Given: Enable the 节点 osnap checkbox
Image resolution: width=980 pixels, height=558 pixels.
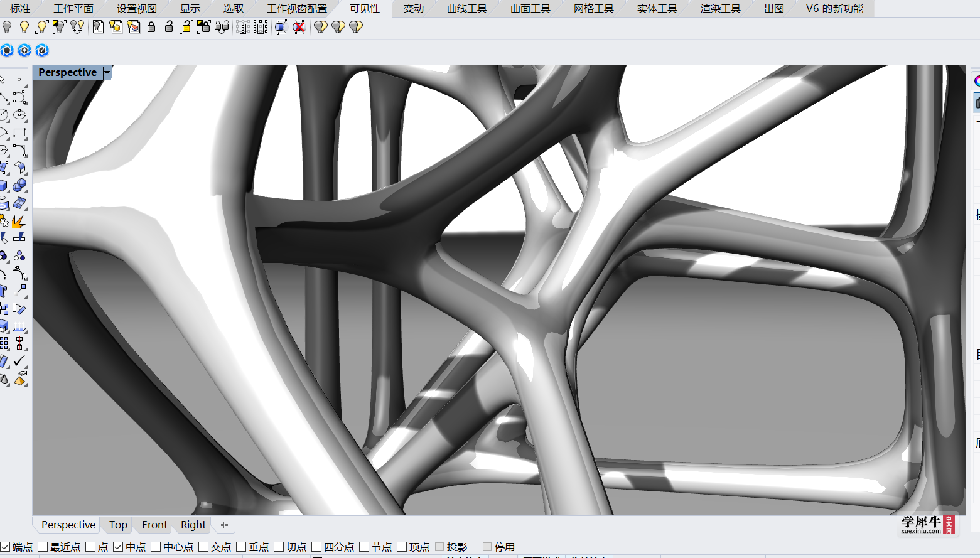Looking at the screenshot, I should (364, 547).
